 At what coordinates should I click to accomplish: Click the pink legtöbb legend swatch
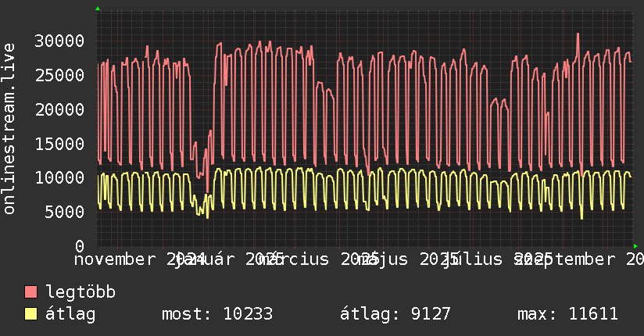pos(30,292)
